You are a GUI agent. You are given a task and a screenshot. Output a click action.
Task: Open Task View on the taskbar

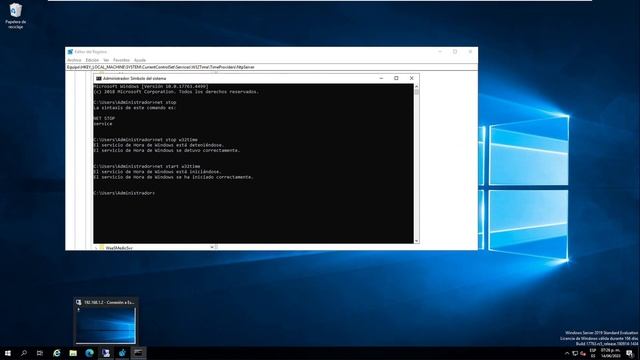(x=40, y=353)
